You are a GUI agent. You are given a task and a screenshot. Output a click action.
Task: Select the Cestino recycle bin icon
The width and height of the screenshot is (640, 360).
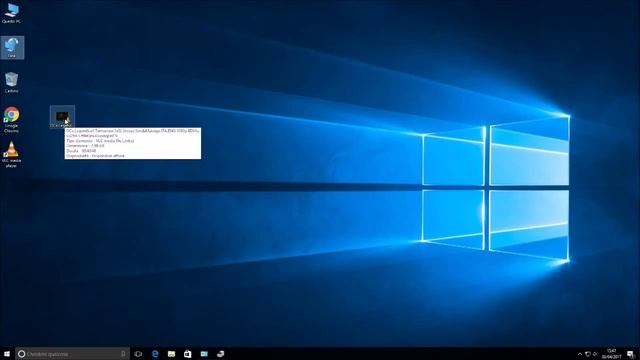point(11,82)
